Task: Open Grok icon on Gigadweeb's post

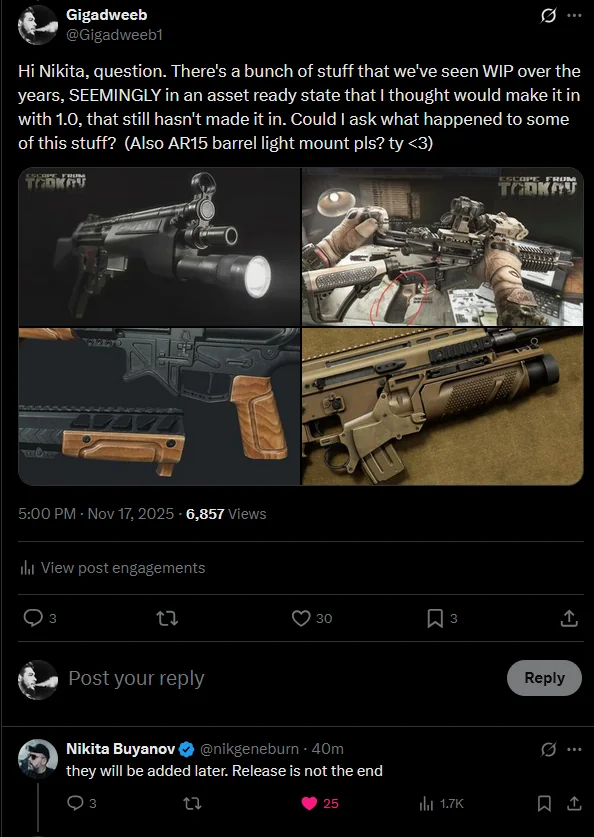Action: point(548,16)
